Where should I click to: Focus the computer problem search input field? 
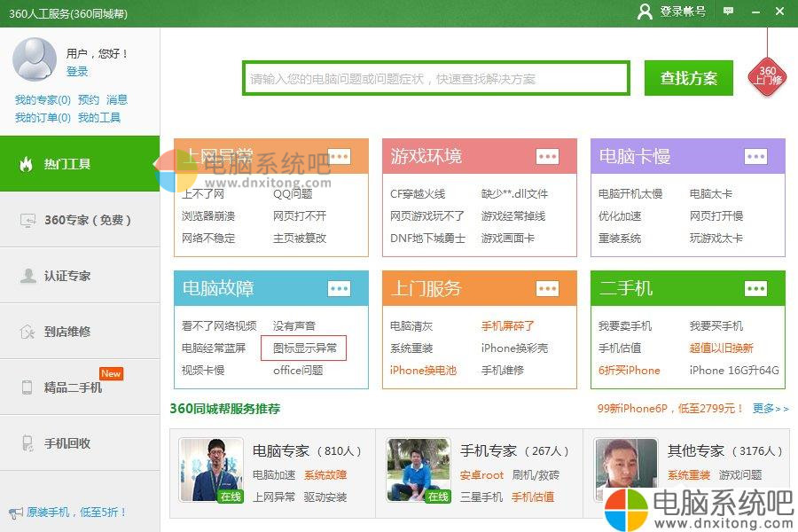436,78
